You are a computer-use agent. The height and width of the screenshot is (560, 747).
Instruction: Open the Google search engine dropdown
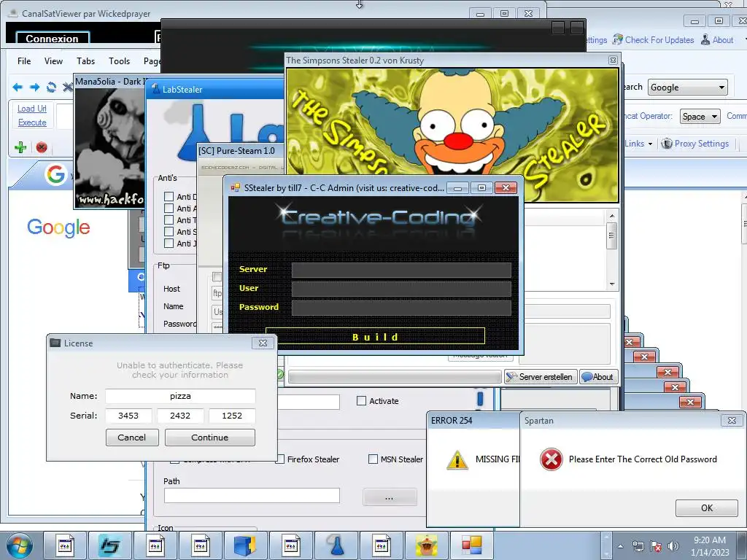tap(687, 87)
